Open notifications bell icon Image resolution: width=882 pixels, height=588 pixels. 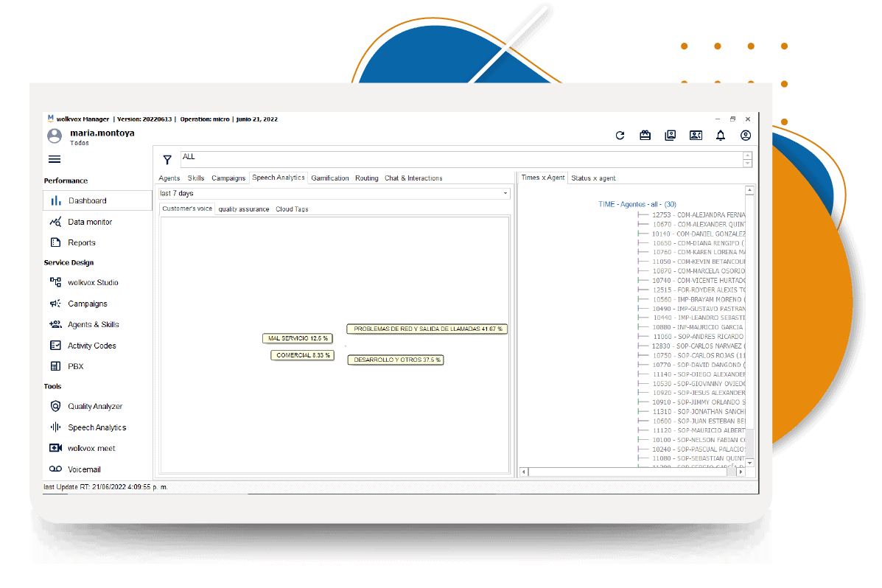coord(721,136)
